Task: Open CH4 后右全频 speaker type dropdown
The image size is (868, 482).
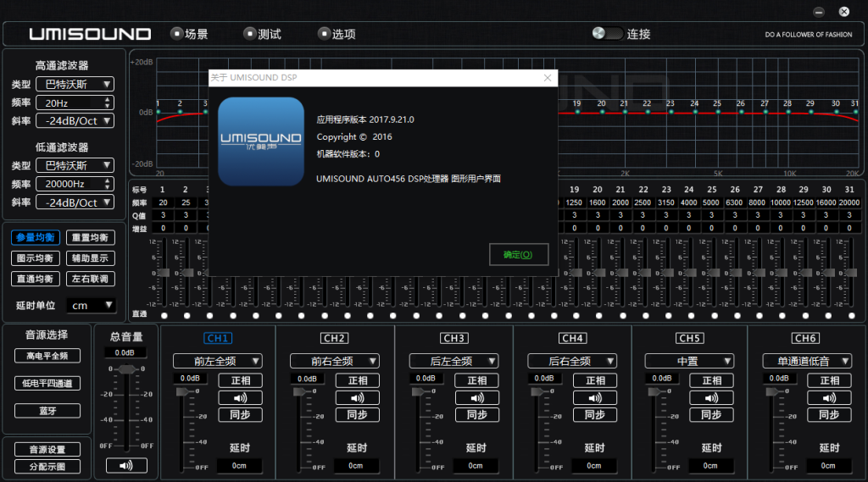Action: pyautogui.click(x=572, y=361)
